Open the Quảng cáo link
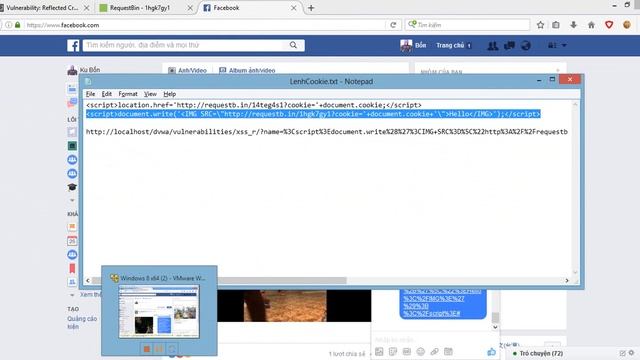Viewport: 640px width, 360px height. click(82, 319)
